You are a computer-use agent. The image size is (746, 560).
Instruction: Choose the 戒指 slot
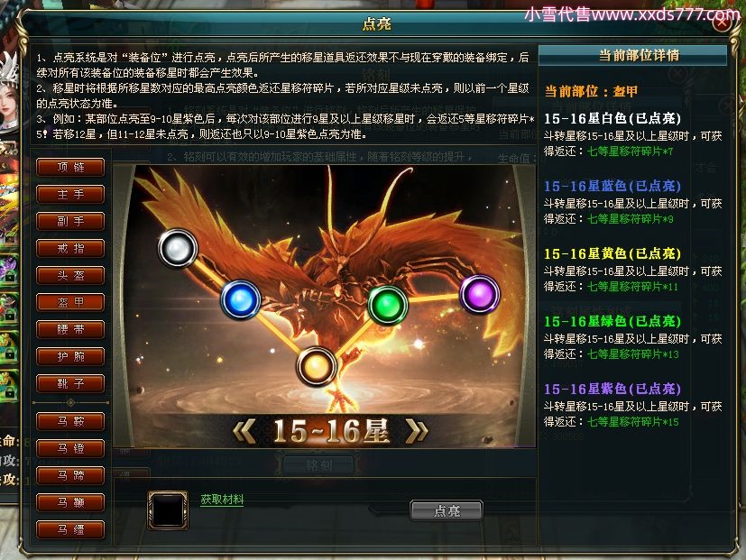click(x=70, y=248)
